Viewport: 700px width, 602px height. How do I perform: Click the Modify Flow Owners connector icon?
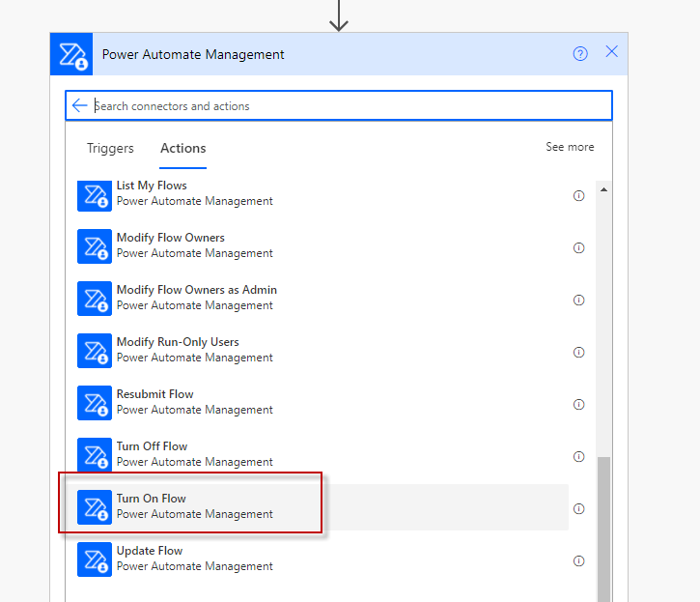[x=95, y=246]
